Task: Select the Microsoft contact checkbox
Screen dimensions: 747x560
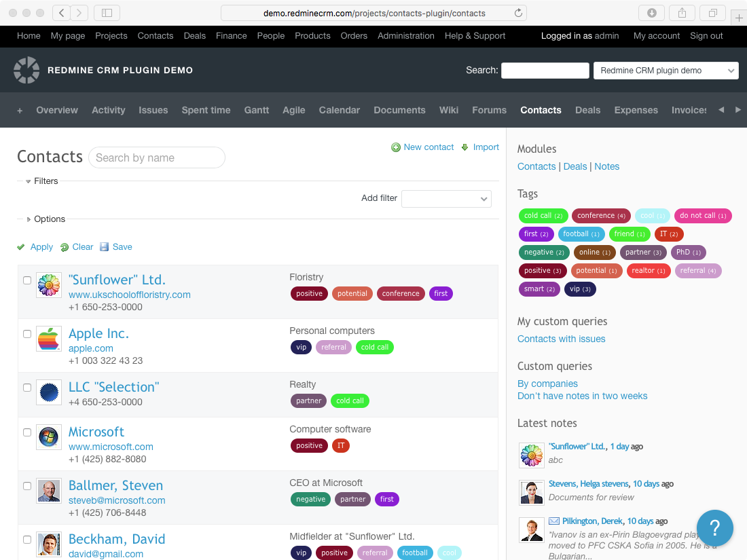Action: [x=27, y=432]
